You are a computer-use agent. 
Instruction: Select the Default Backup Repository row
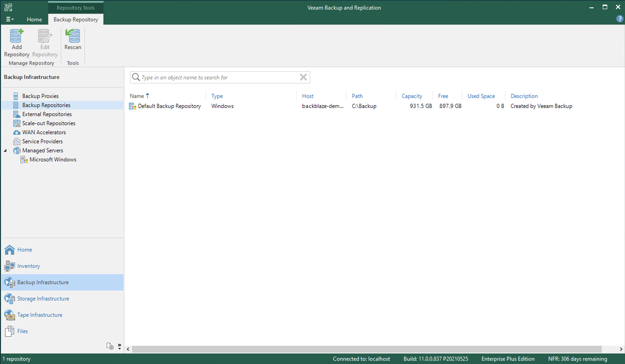pos(351,106)
